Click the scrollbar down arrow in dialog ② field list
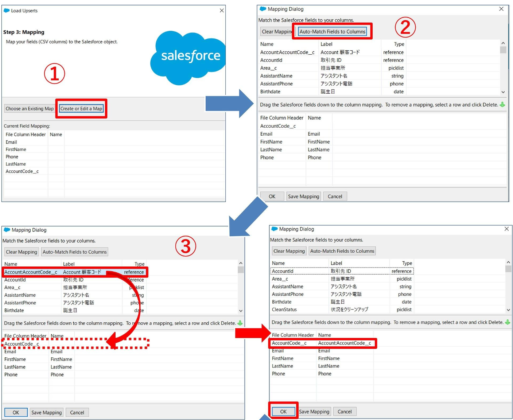The height and width of the screenshot is (420, 513). (504, 92)
